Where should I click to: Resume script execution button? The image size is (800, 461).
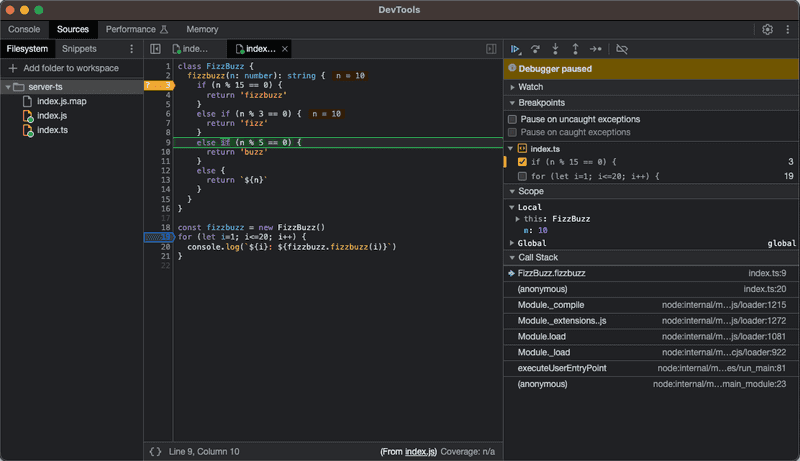click(x=515, y=49)
